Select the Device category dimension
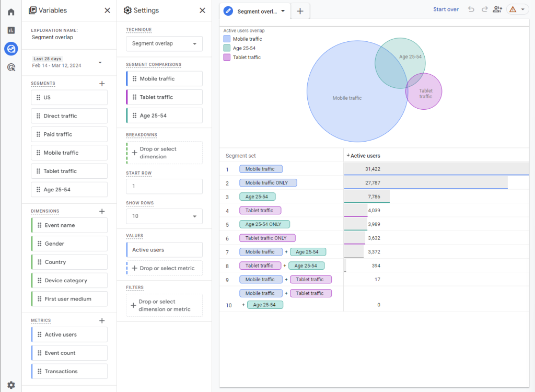 point(69,281)
